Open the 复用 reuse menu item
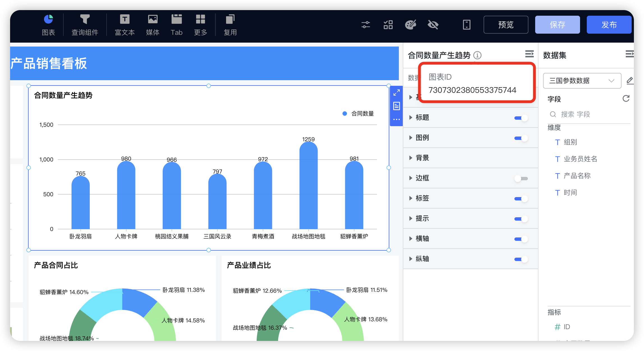 click(x=230, y=24)
